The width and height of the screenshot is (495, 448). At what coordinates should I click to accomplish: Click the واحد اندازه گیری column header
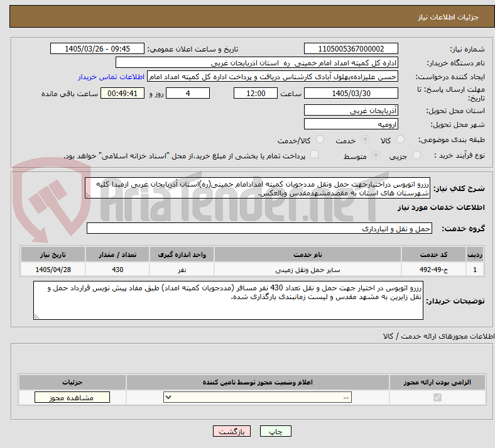pos(182,254)
